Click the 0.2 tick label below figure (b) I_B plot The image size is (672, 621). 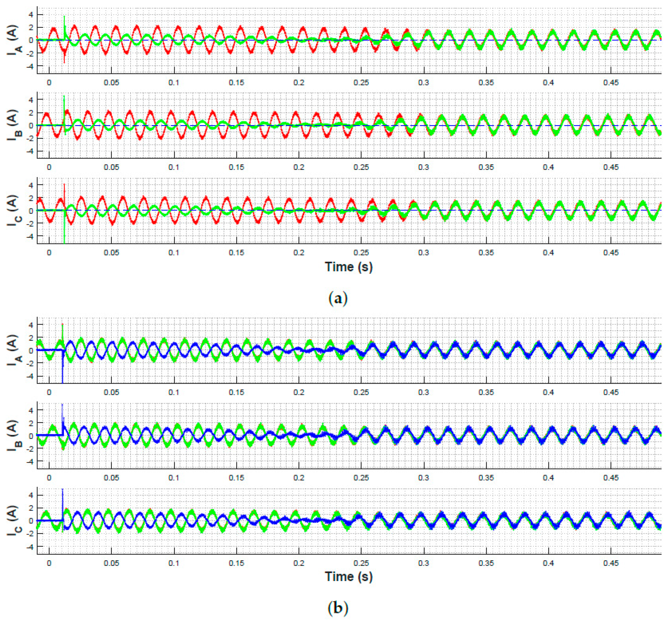pos(298,477)
